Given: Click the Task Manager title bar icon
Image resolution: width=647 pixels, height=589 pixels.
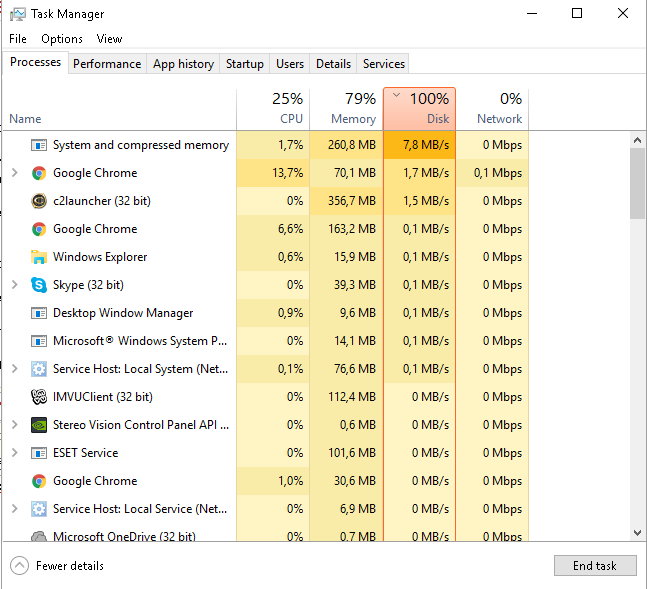Looking at the screenshot, I should 17,14.
